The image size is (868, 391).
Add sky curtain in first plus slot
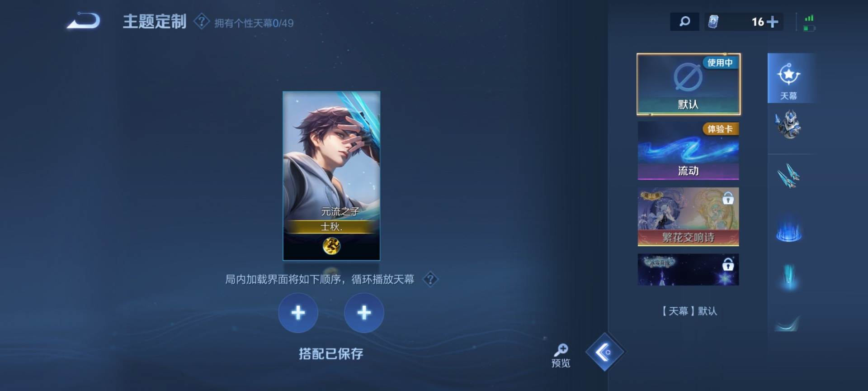click(x=298, y=313)
